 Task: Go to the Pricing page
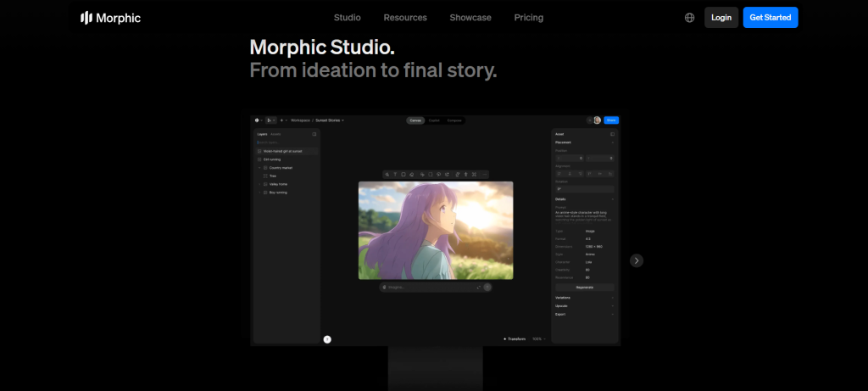pos(529,18)
